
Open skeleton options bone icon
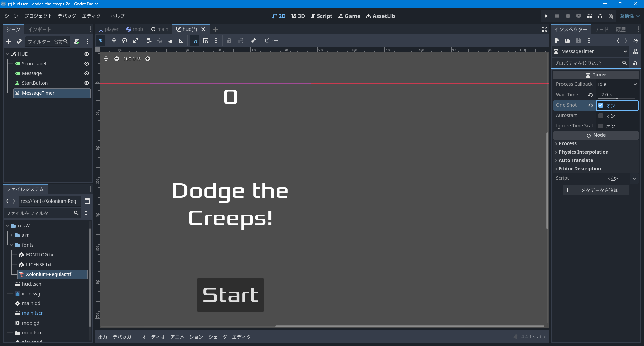tap(254, 41)
